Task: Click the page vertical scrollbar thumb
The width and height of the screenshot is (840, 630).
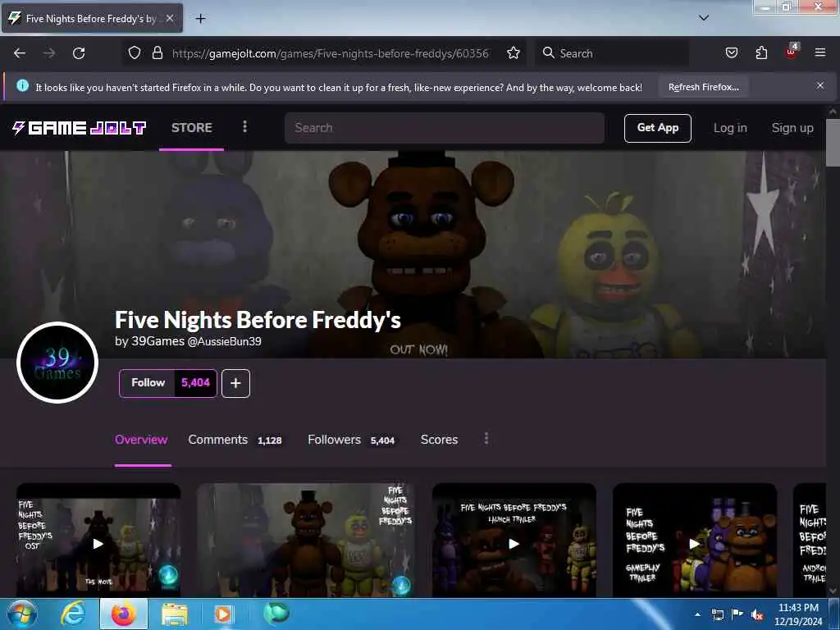Action: coord(833,143)
